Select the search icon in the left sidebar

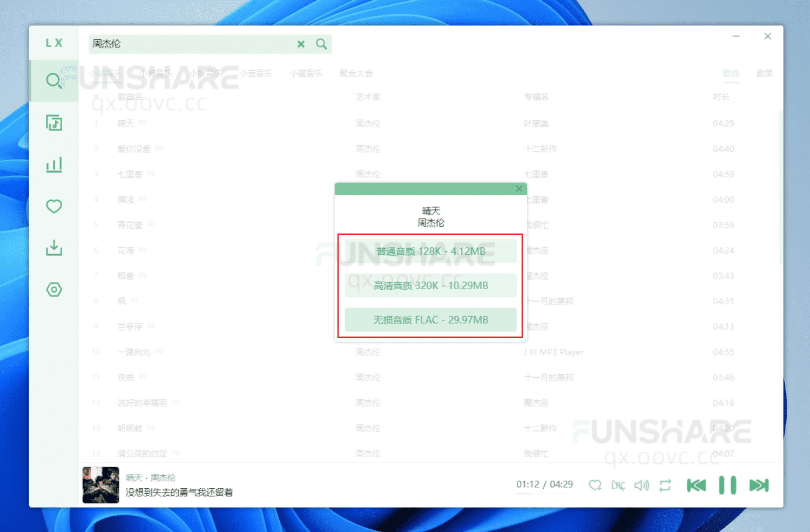(53, 80)
